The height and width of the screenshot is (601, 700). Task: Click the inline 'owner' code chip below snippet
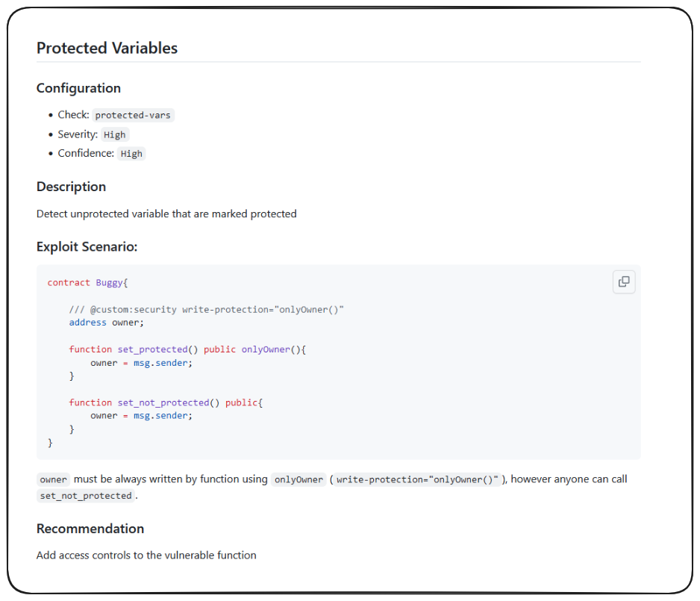coord(54,480)
